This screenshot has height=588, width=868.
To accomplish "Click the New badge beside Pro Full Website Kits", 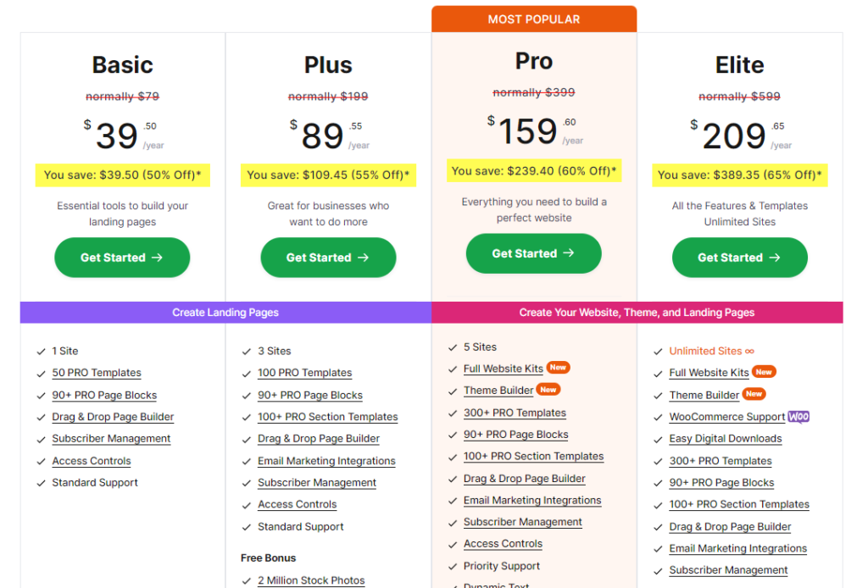I will coord(557,368).
